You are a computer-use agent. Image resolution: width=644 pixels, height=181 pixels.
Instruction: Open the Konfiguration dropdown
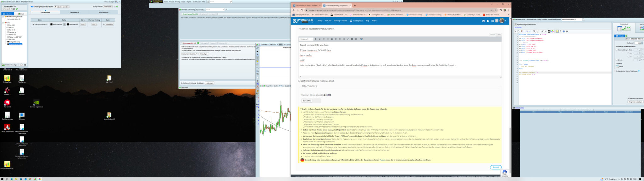tap(108, 7)
